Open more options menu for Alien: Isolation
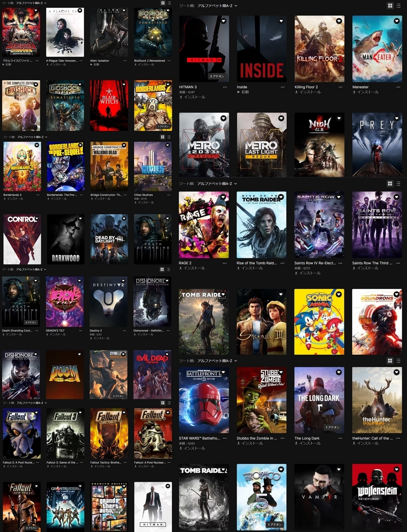 (x=125, y=61)
